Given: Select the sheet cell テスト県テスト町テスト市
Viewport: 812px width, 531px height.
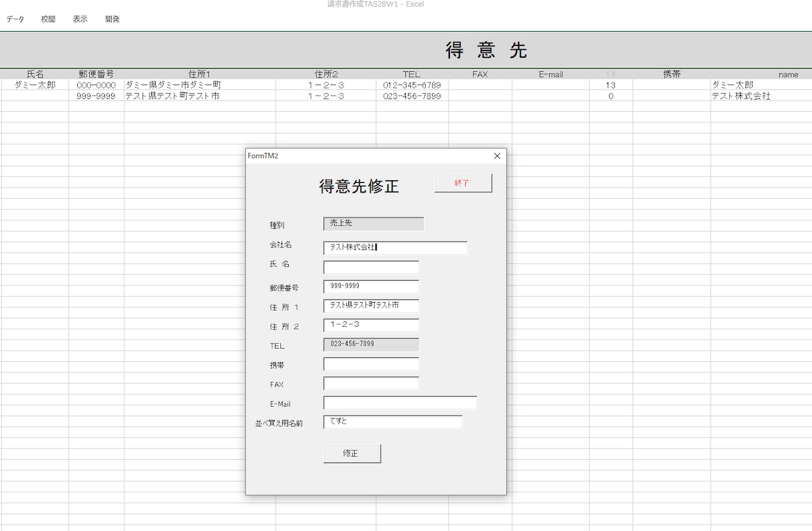Looking at the screenshot, I should pos(200,96).
